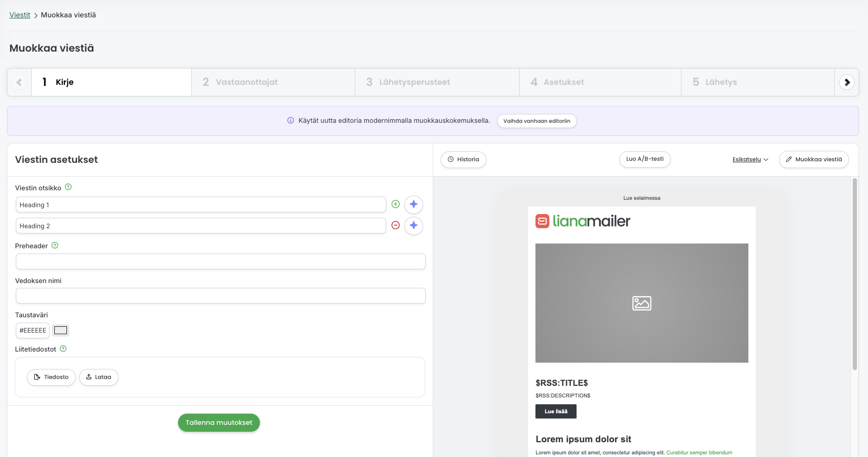The width and height of the screenshot is (868, 457).
Task: Click Tiedosto attachment button
Action: (x=51, y=377)
